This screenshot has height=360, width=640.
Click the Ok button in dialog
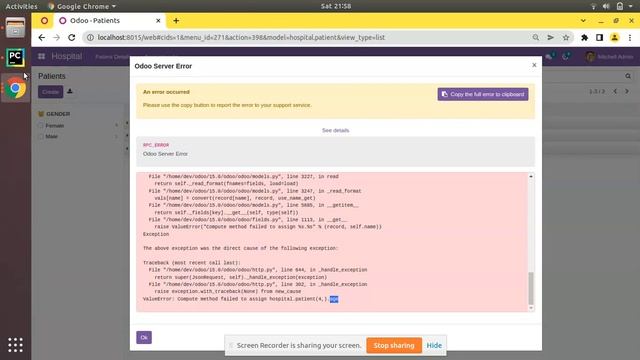(144, 338)
